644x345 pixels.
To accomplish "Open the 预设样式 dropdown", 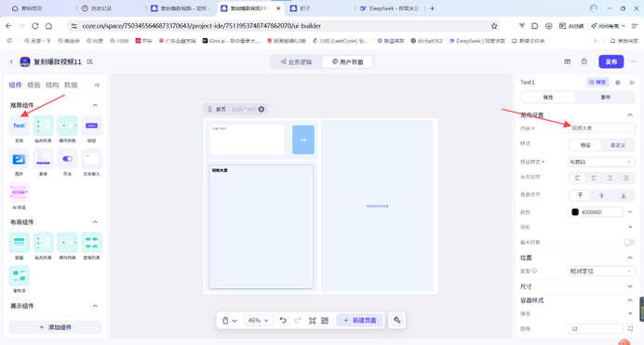I will click(601, 162).
